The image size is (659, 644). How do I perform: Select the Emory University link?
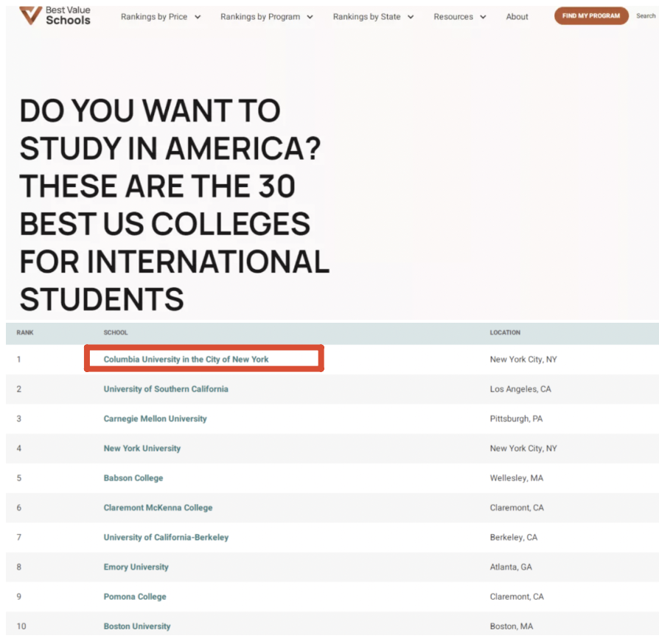click(136, 567)
